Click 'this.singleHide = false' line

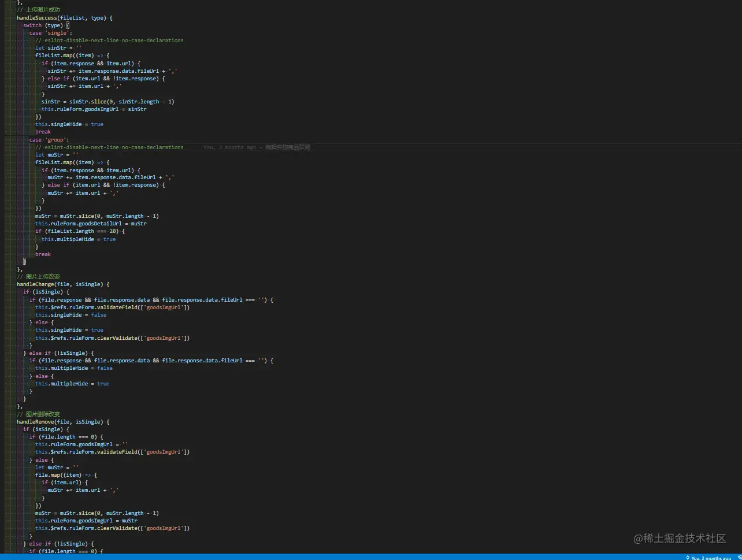tap(71, 315)
